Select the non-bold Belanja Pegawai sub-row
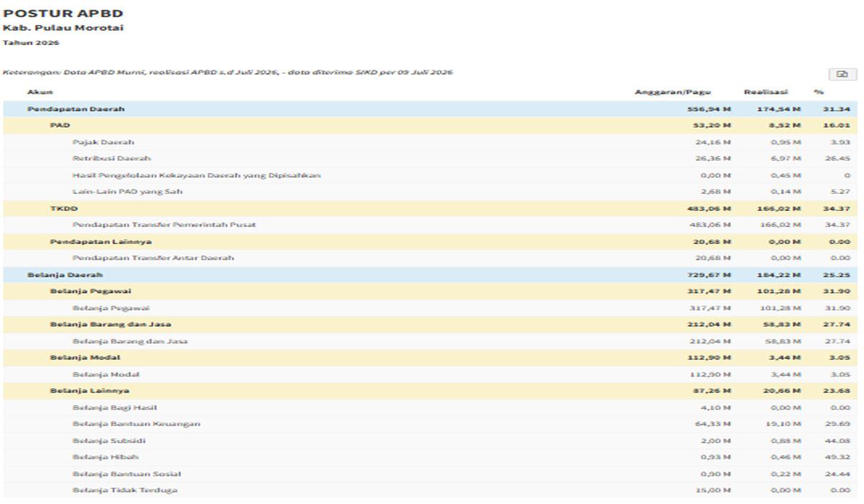This screenshot has height=504, width=864. pos(111,307)
